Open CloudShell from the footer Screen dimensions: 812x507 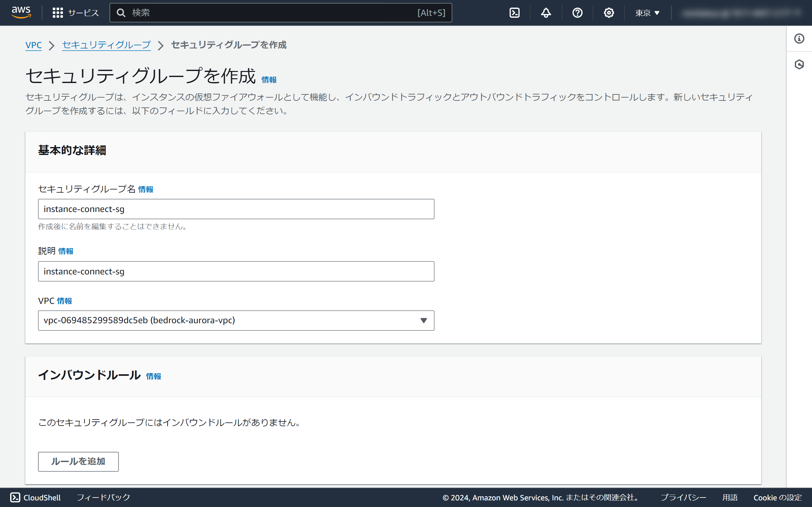click(x=36, y=497)
